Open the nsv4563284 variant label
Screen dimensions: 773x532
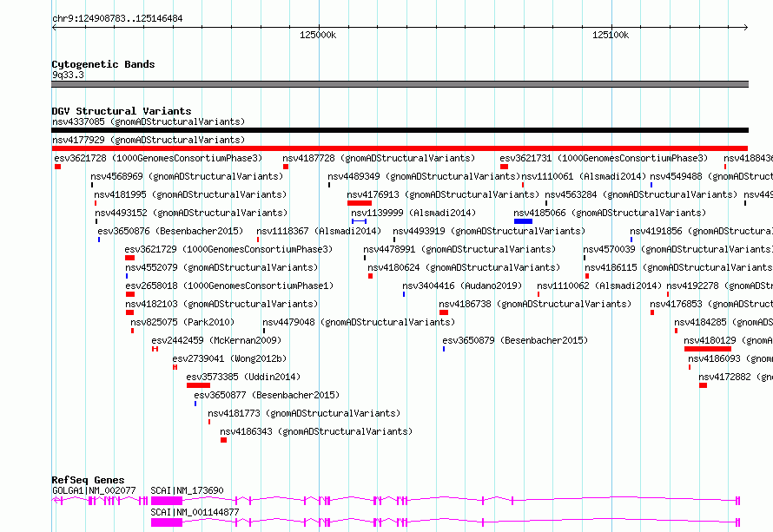(641, 194)
